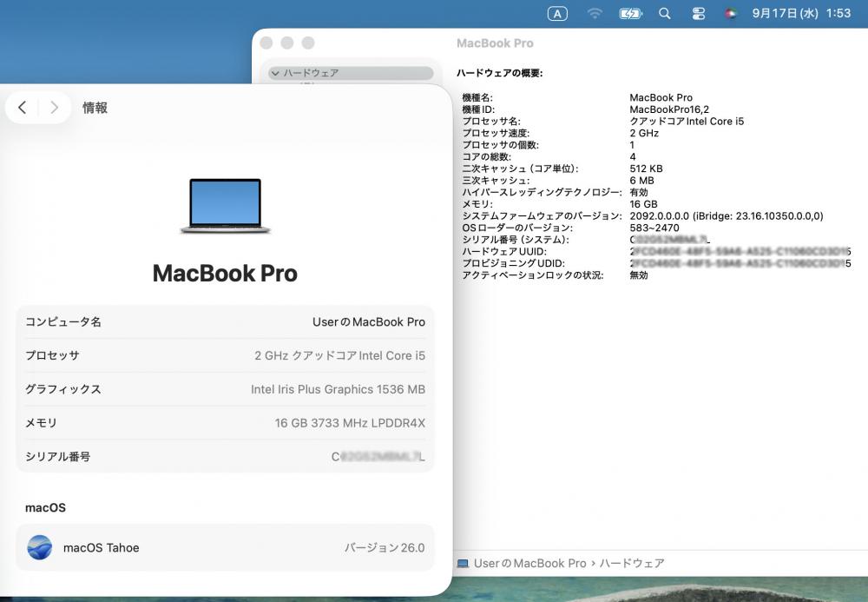Screen dimensions: 868x602
Task: Open the menu bar date and time
Action: [801, 13]
